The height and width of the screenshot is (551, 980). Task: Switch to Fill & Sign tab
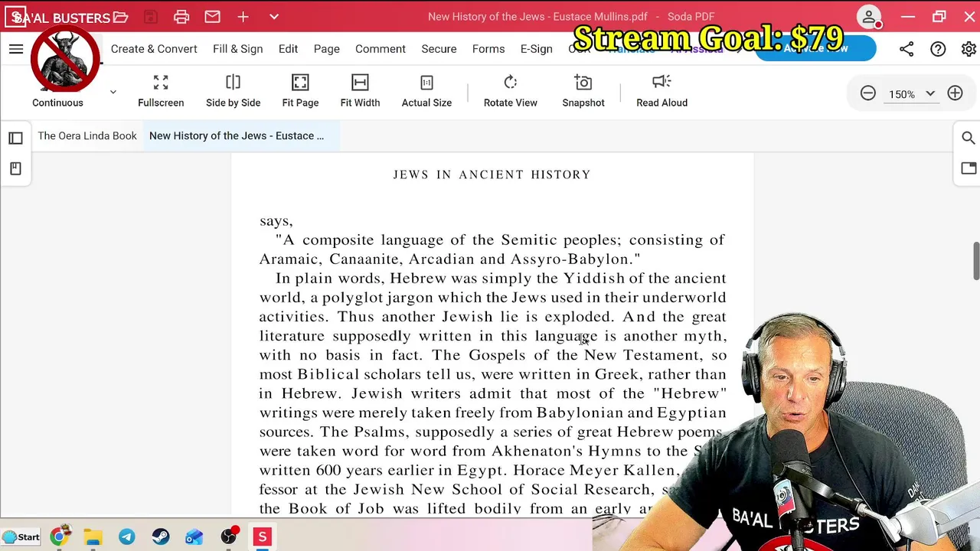click(x=237, y=49)
